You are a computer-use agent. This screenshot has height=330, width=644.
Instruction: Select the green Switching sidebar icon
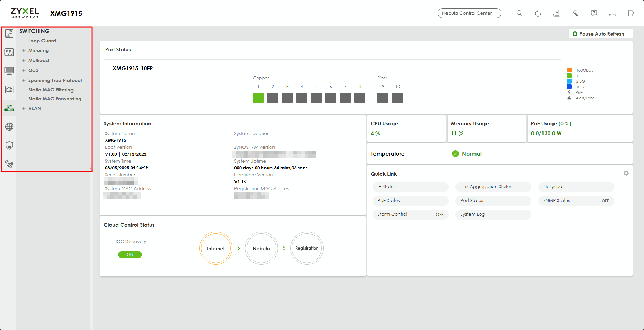(x=9, y=108)
